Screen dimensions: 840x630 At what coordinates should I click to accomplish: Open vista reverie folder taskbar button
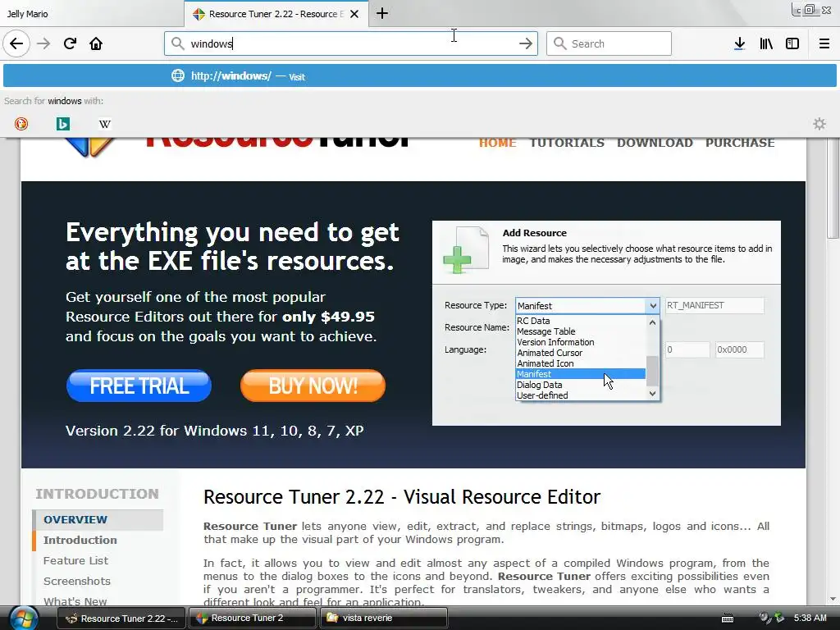pos(383,619)
